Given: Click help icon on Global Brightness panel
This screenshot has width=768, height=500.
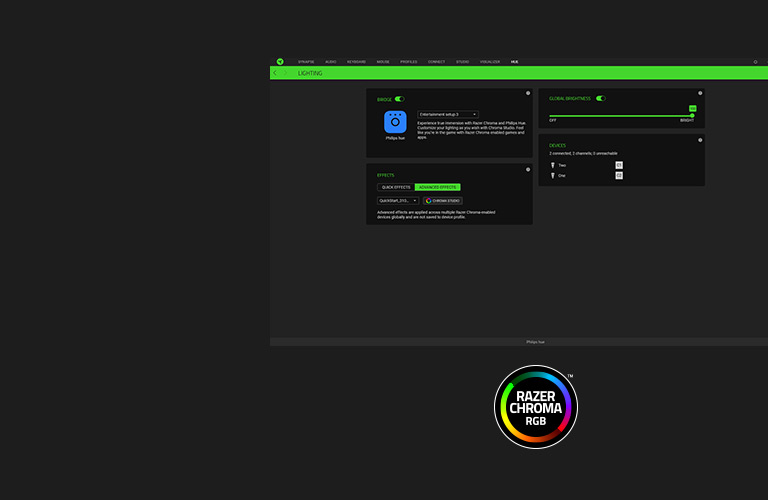Looking at the screenshot, I should tap(700, 93).
